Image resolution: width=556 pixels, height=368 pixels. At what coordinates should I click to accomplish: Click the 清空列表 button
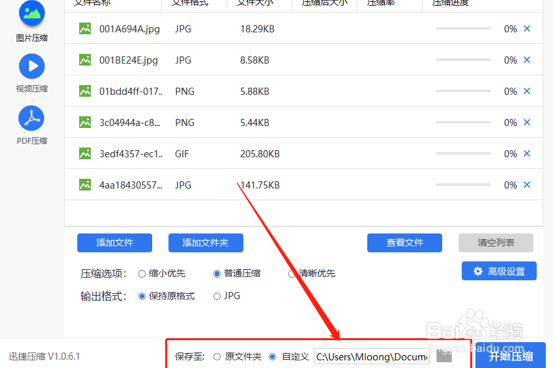496,243
